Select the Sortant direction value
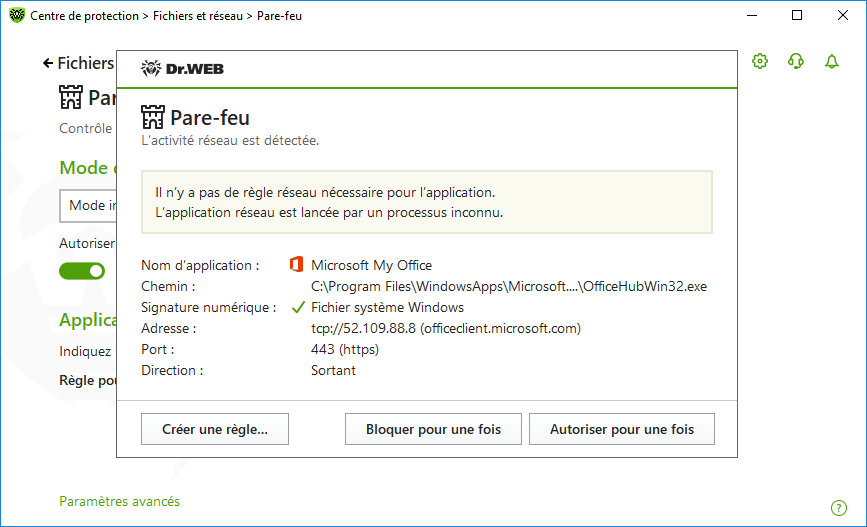Image resolution: width=867 pixels, height=527 pixels. click(333, 371)
